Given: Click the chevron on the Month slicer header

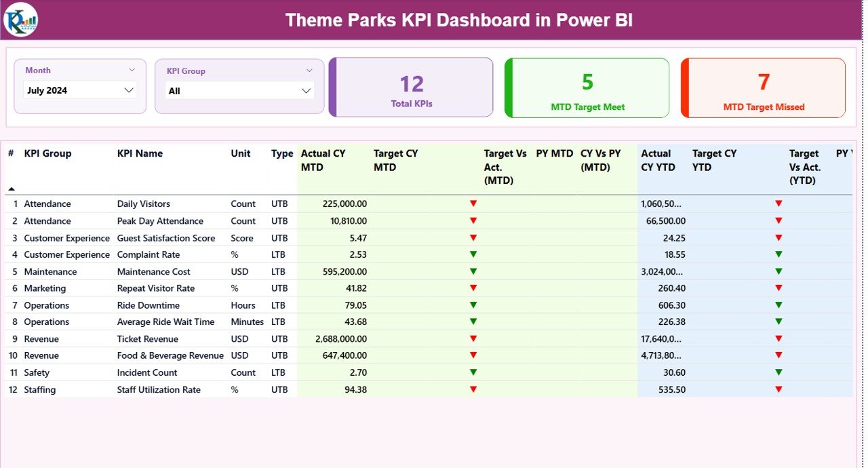Looking at the screenshot, I should pos(133,70).
